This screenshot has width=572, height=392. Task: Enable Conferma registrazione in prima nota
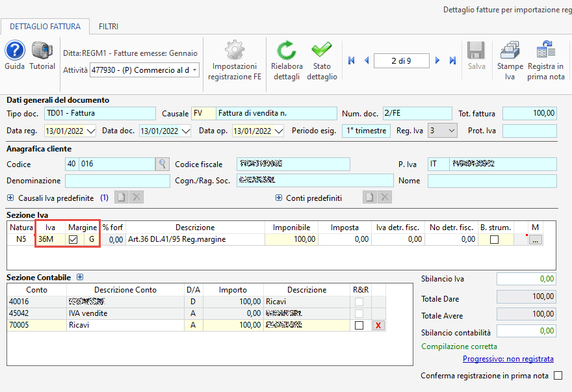pos(558,376)
